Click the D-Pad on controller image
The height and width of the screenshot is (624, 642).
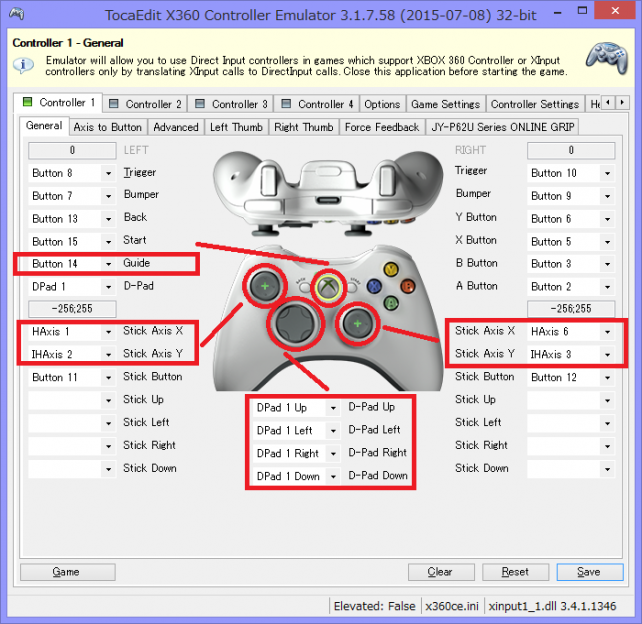point(295,324)
